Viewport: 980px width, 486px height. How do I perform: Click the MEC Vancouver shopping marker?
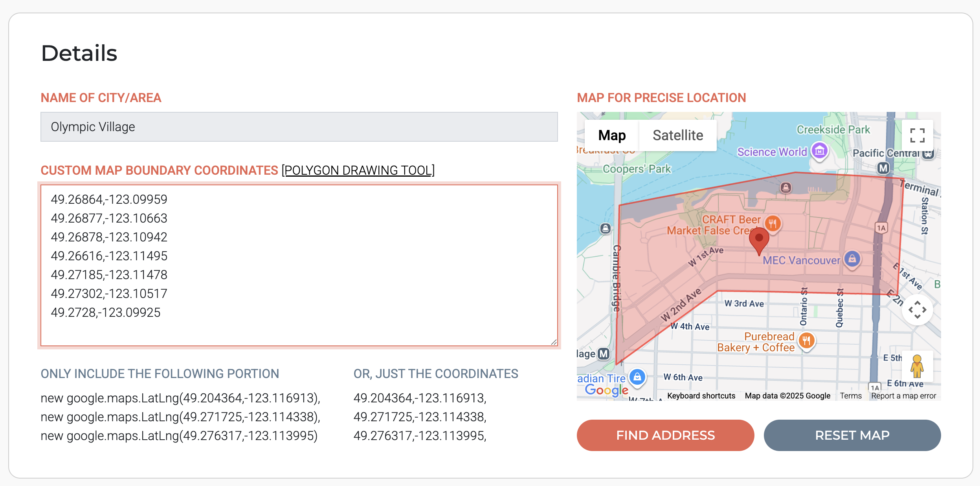(x=852, y=259)
